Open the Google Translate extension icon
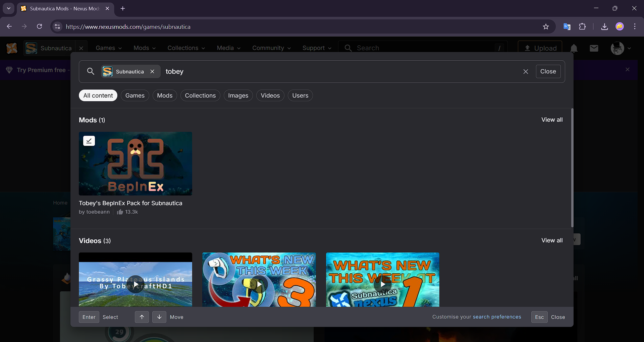 coord(567,26)
